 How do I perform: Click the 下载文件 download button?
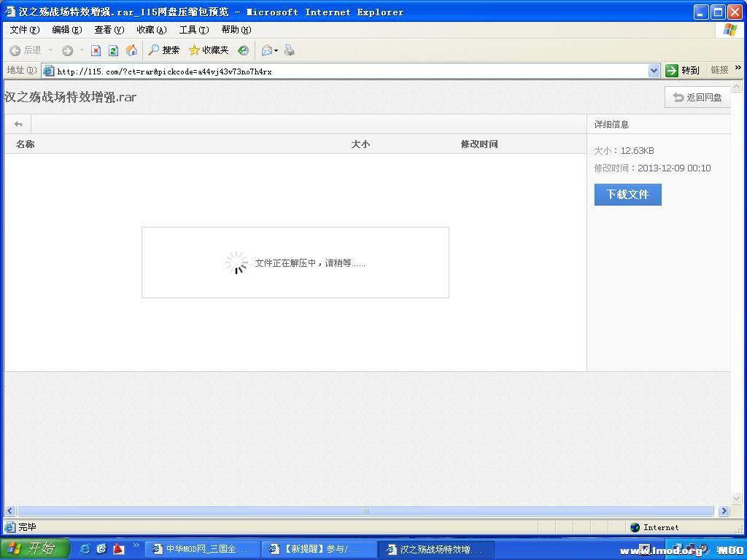[x=627, y=195]
